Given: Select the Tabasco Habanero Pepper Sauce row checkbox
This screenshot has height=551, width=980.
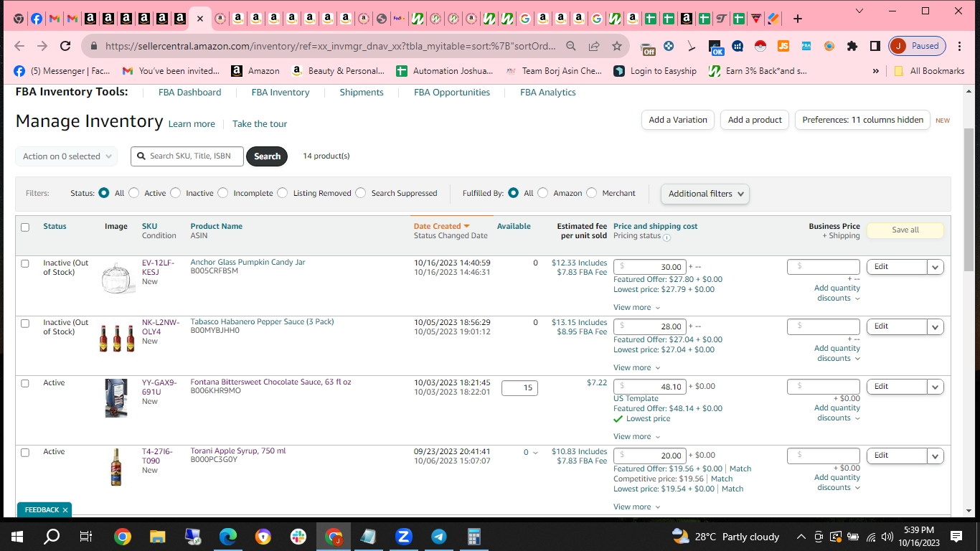Looking at the screenshot, I should 25,324.
